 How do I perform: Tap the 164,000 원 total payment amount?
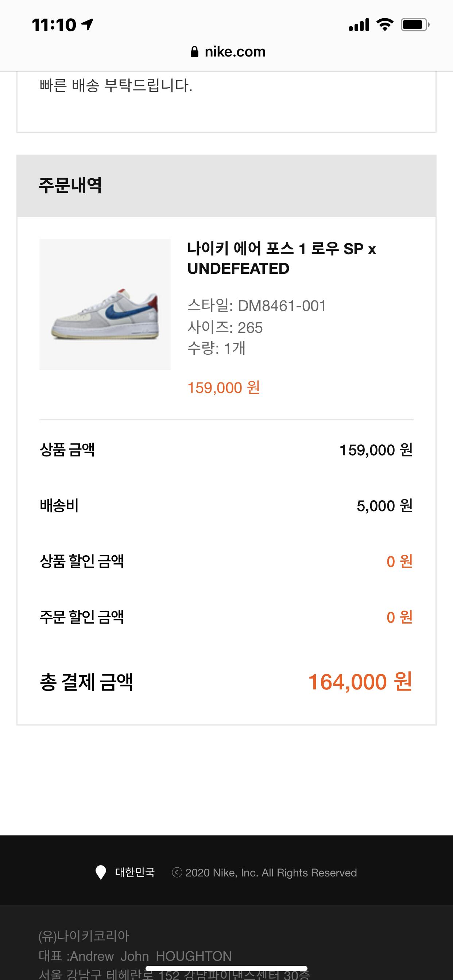(x=360, y=682)
